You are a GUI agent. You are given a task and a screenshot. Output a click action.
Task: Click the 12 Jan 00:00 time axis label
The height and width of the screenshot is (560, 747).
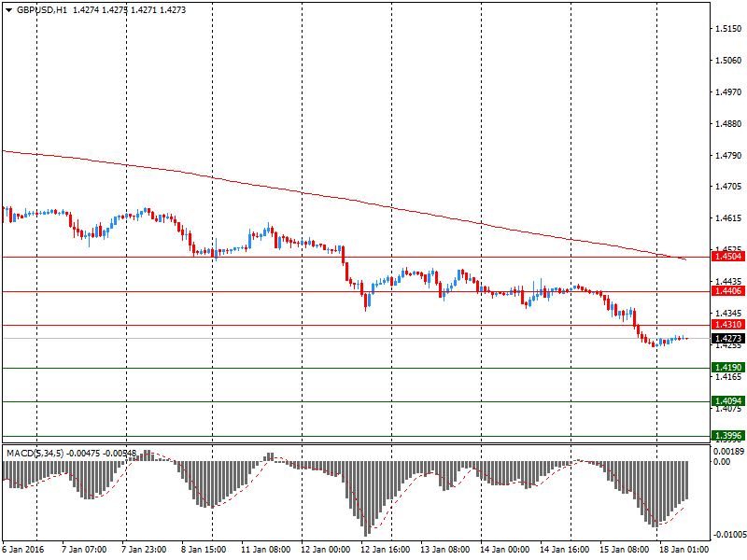click(326, 550)
